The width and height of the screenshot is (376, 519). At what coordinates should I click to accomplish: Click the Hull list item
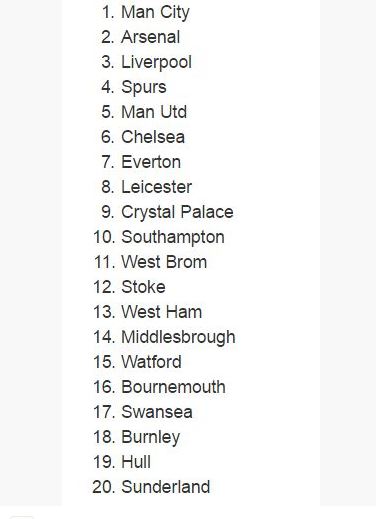(x=136, y=462)
